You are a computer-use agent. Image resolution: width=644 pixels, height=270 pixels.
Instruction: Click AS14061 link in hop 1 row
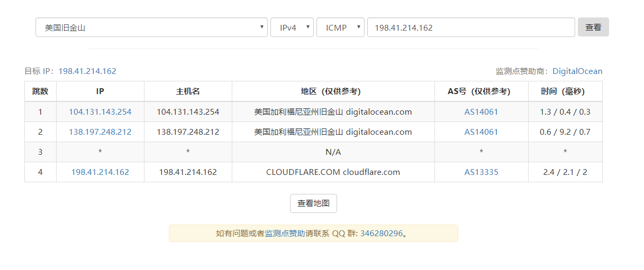(481, 112)
